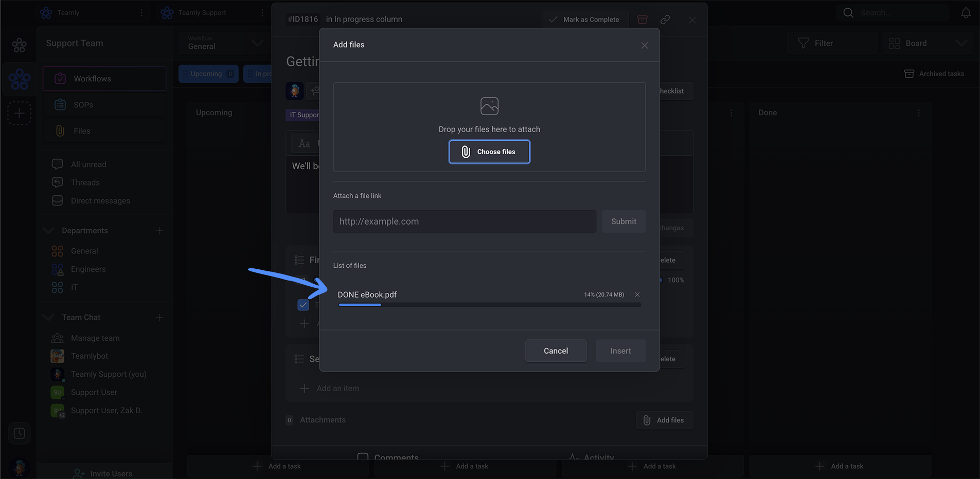Click the DONE eBook.pdf upload progress bar
980x479 pixels.
coord(489,305)
